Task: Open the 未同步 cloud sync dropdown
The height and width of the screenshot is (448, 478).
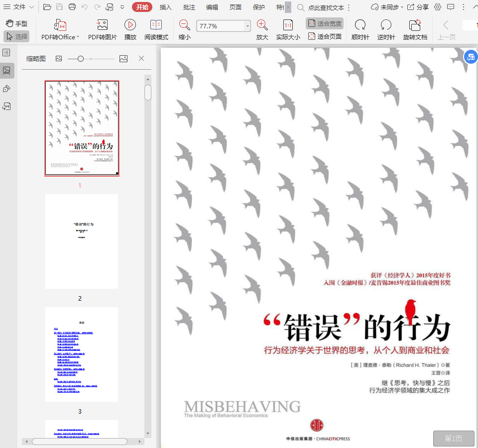Action: coord(386,7)
